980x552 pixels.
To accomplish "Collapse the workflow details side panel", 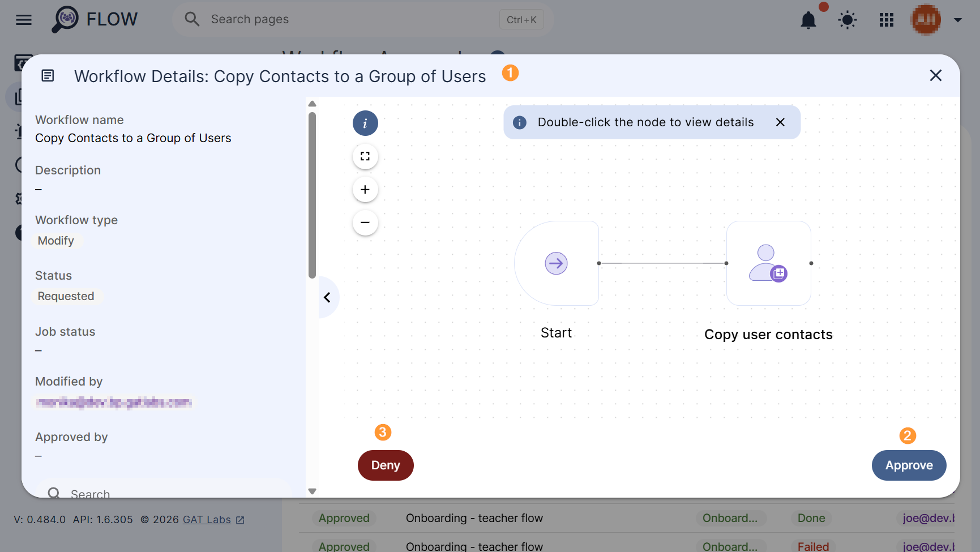I will (x=327, y=297).
